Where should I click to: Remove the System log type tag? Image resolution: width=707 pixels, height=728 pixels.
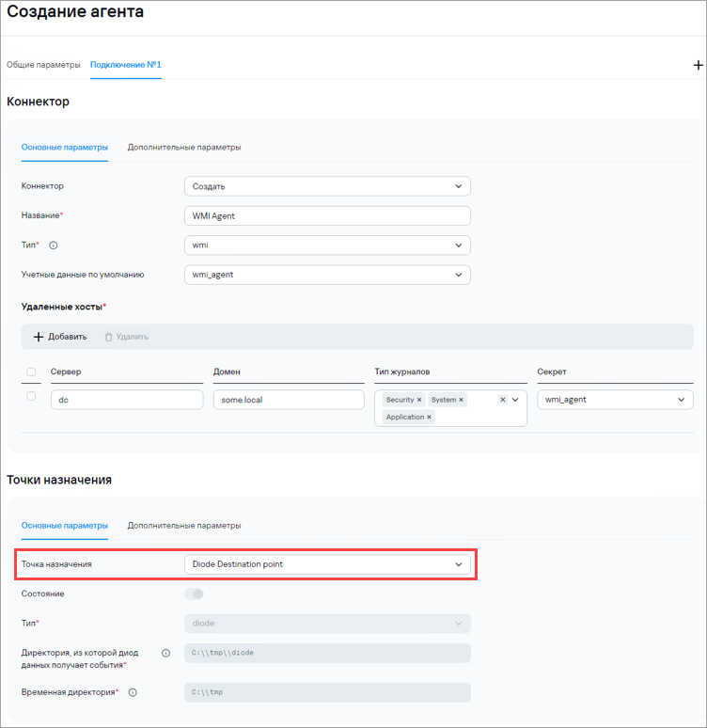point(461,400)
